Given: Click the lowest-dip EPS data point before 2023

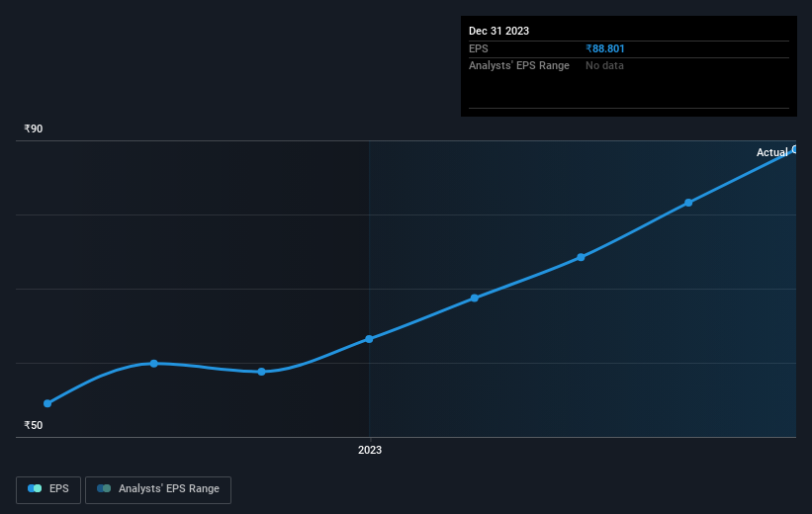Looking at the screenshot, I should [x=261, y=372].
